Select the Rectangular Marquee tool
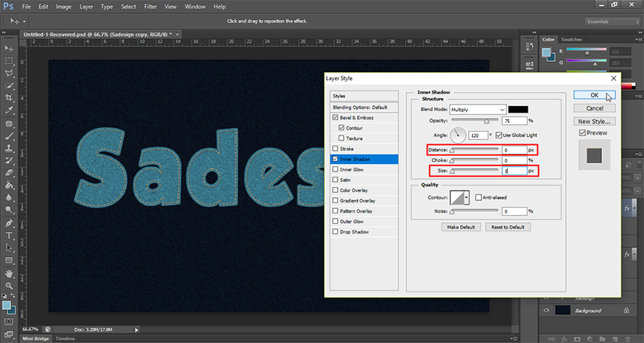Screen dimensions: 644x343 9,61
